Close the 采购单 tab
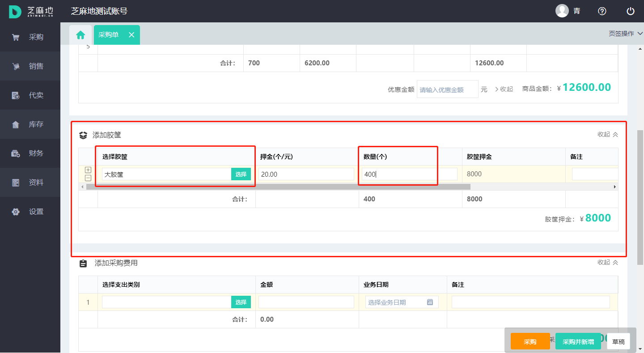The image size is (644, 353). click(x=131, y=35)
